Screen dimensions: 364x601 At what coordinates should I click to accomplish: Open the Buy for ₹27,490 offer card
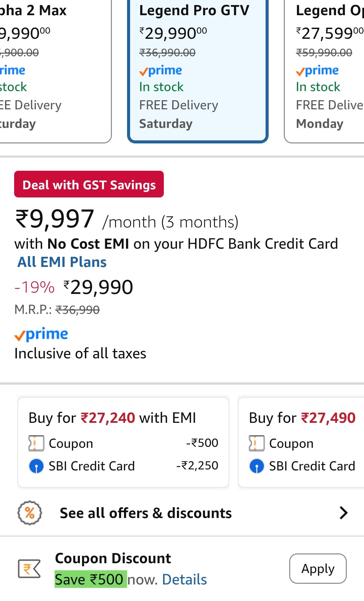click(x=302, y=442)
